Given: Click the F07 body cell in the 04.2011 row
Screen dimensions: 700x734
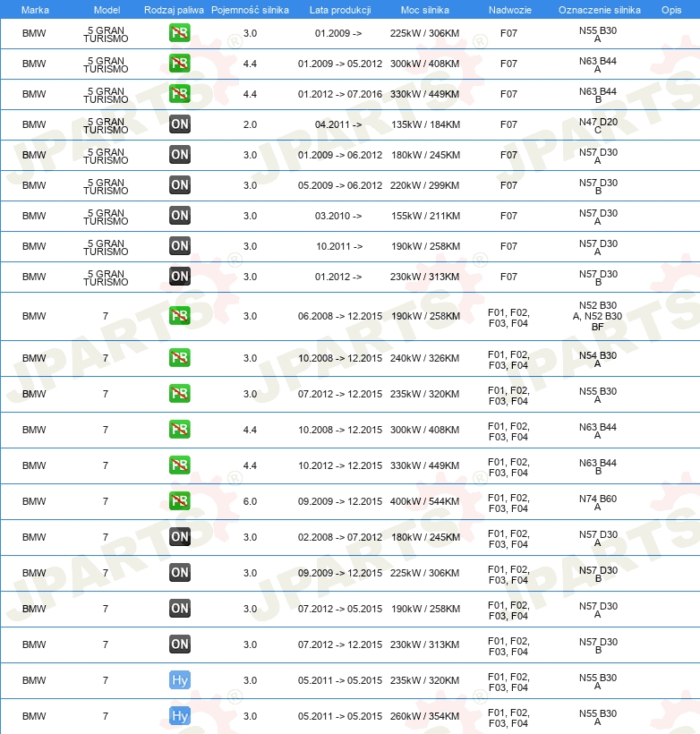Looking at the screenshot, I should pos(508,124).
